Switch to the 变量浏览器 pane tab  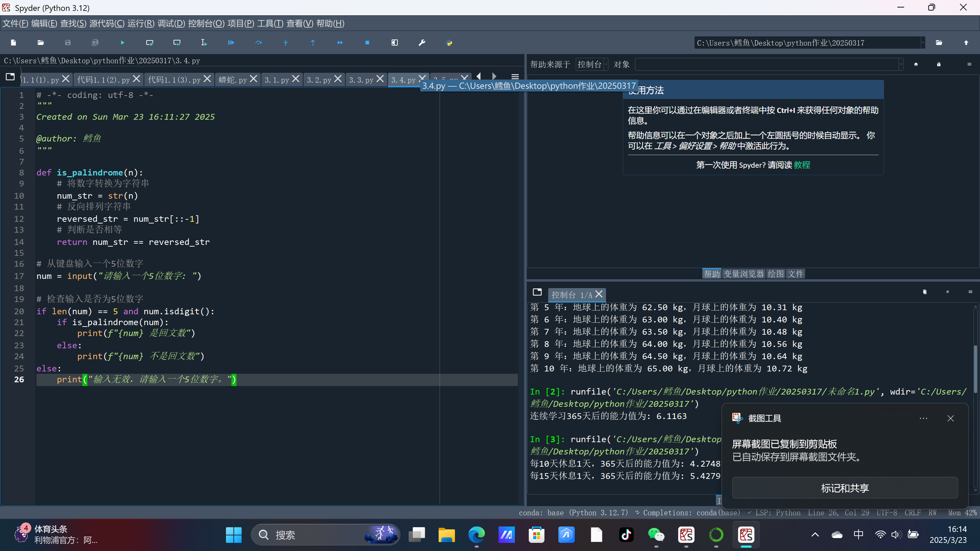(744, 274)
